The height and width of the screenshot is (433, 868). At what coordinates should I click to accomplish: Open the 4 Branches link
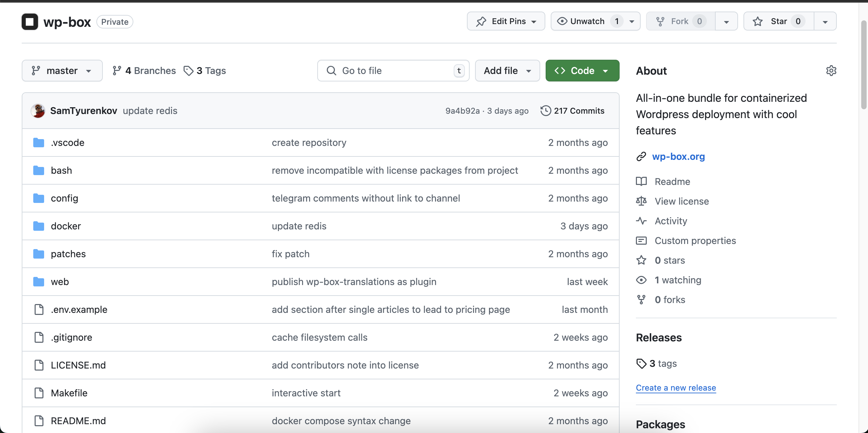coord(144,71)
